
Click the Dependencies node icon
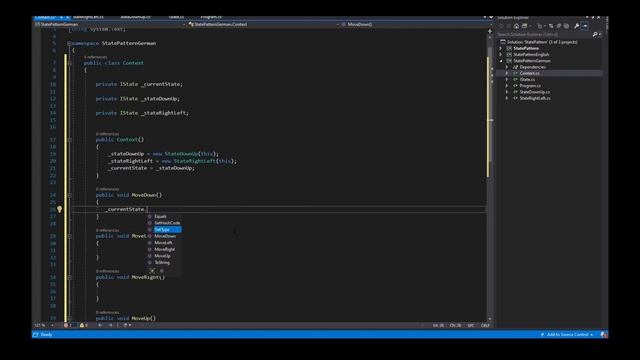[516, 67]
